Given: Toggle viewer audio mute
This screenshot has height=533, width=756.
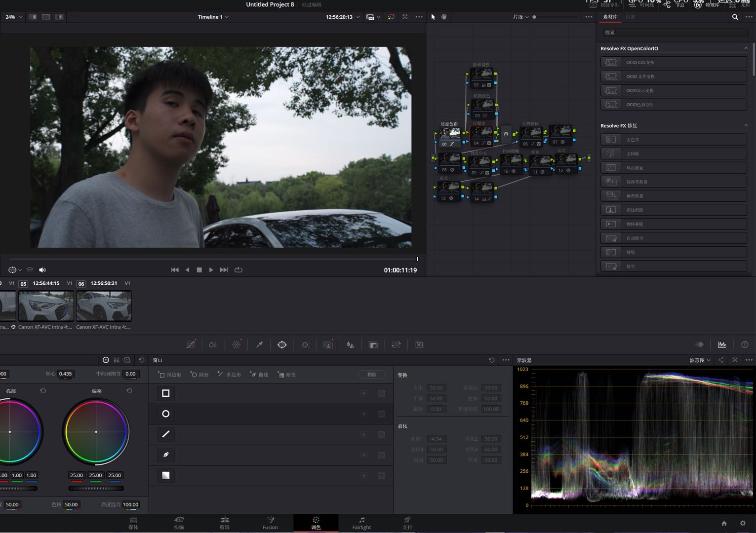Looking at the screenshot, I should coord(42,270).
